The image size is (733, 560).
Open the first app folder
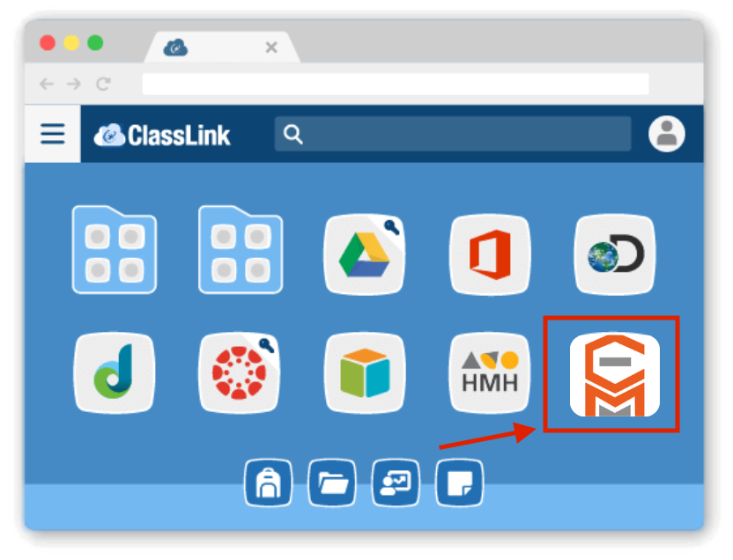[114, 250]
